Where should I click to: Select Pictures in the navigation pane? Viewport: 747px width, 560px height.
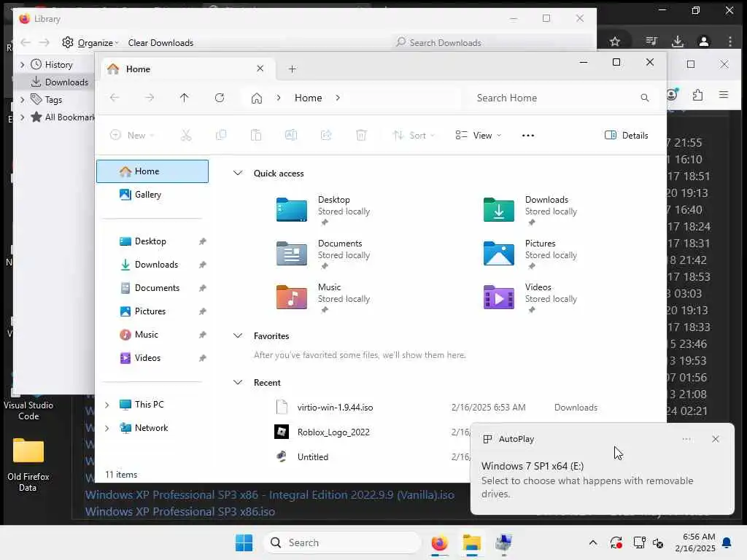pyautogui.click(x=152, y=311)
